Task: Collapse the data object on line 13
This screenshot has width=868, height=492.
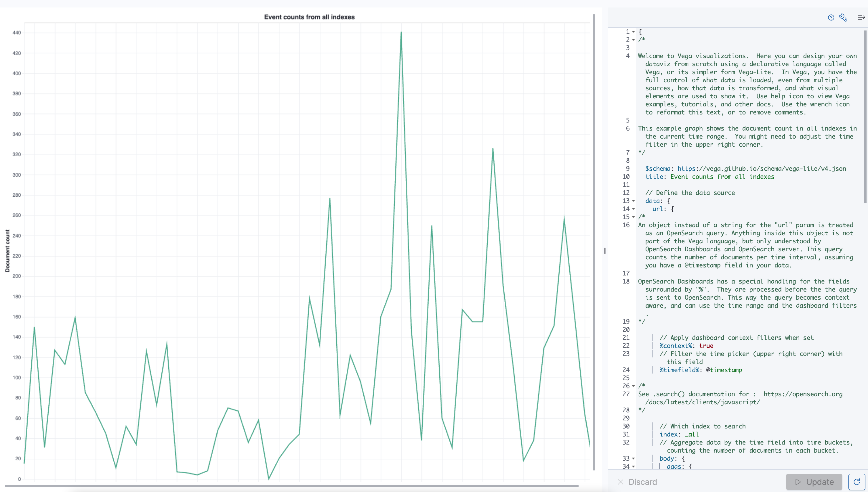Action: point(633,201)
